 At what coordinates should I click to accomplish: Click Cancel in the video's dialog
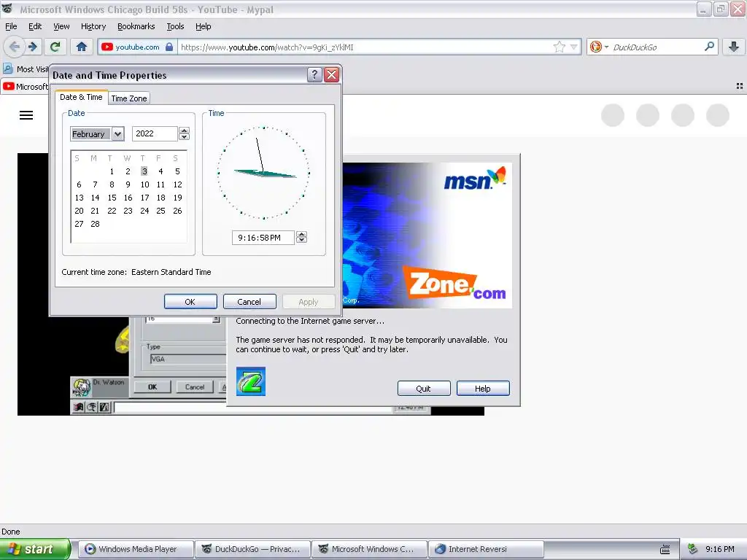pos(194,386)
